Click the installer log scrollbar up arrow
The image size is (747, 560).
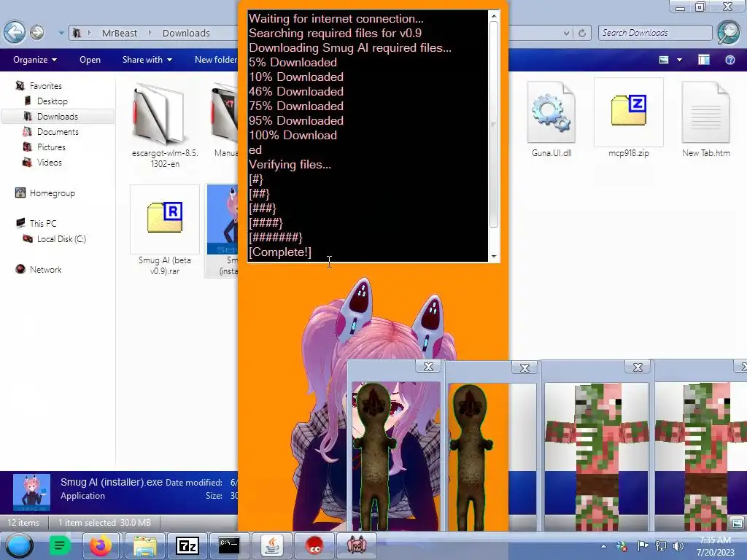tap(494, 16)
